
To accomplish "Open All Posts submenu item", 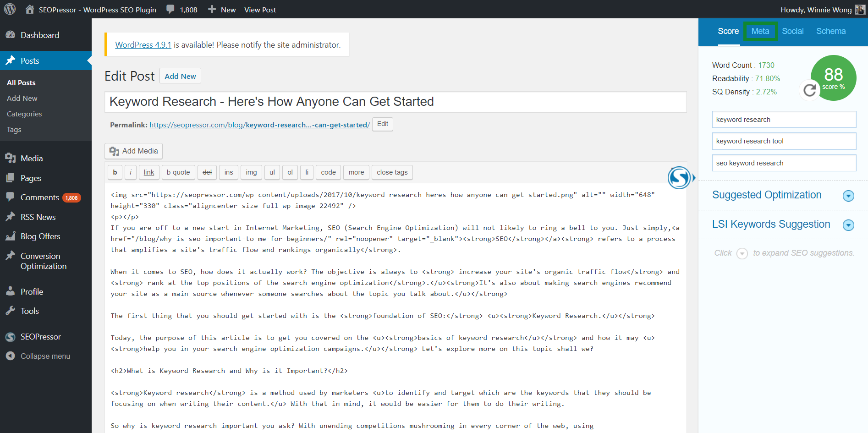I will click(21, 82).
